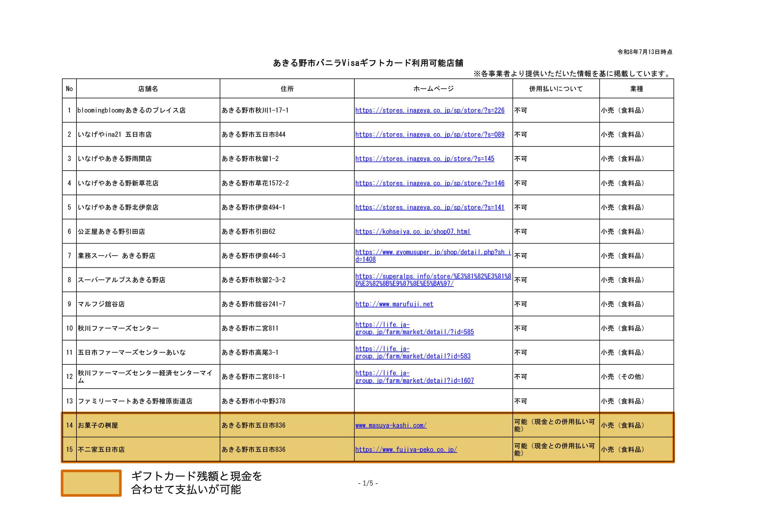
Task: Open the www.masuya-kashi.com link
Action: [391, 425]
